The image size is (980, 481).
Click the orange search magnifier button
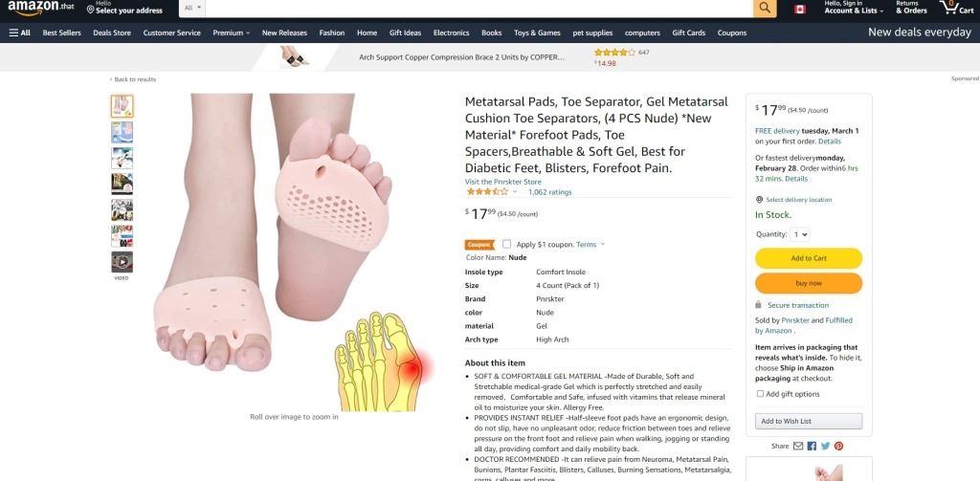click(765, 8)
